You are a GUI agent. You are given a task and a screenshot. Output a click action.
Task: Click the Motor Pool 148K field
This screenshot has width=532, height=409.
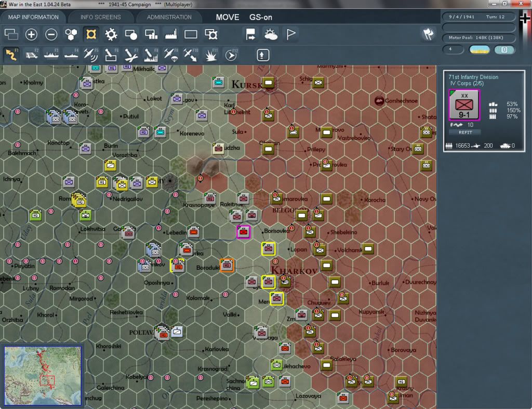click(479, 37)
